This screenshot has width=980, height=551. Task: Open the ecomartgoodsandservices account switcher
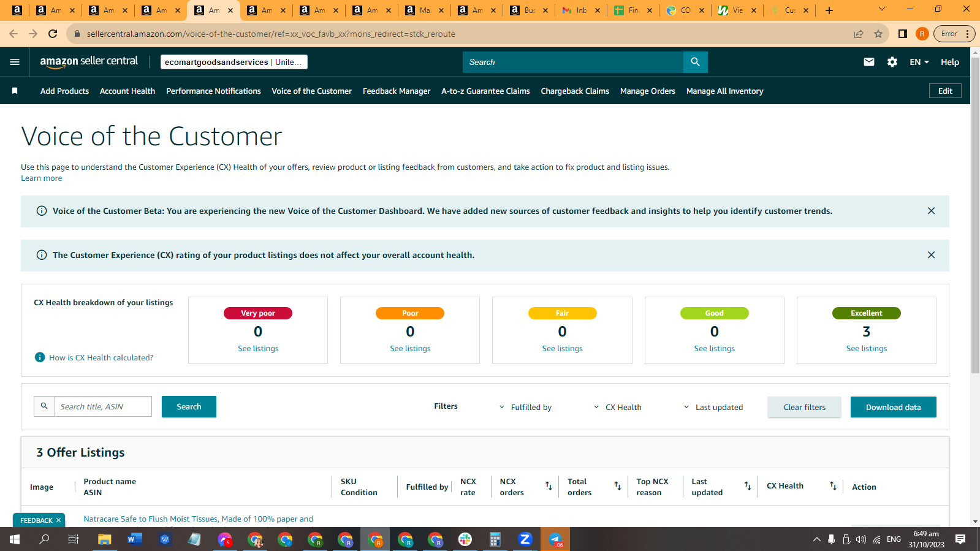coord(234,62)
